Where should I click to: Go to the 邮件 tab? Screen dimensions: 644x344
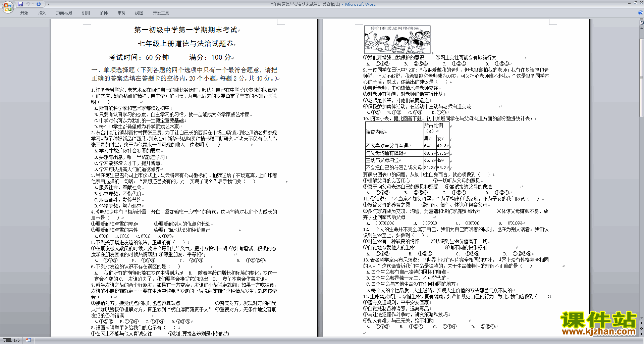click(104, 13)
